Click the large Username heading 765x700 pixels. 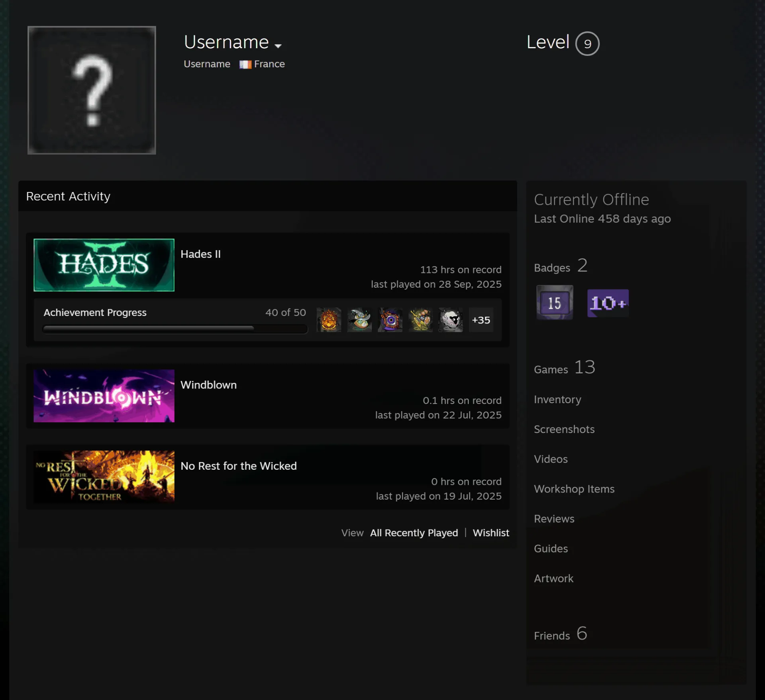pos(226,42)
